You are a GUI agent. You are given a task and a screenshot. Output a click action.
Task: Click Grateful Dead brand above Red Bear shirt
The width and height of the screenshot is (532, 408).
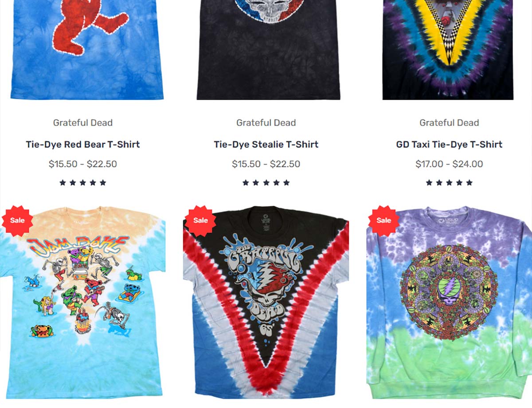coord(83,123)
